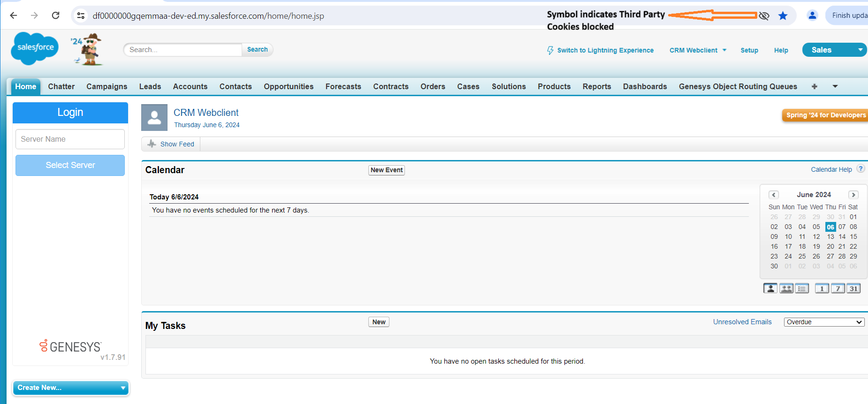Image resolution: width=868 pixels, height=404 pixels.
Task: Click the third-party cookies blocked eye icon
Action: tap(764, 16)
